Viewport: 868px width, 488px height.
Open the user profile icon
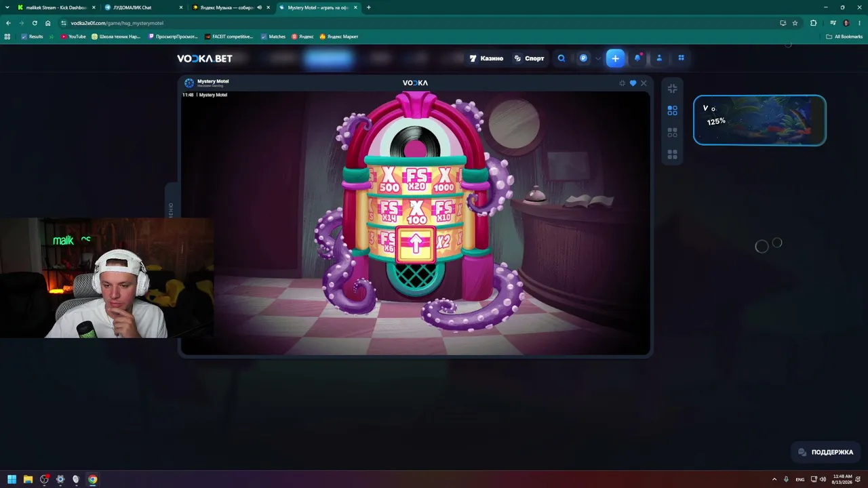[x=659, y=58]
